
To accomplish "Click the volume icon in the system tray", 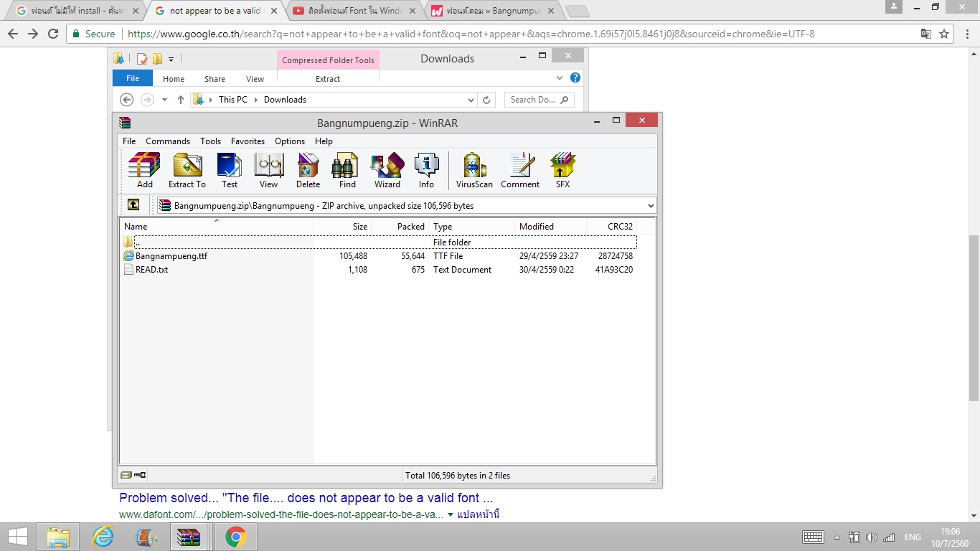I will 872,537.
